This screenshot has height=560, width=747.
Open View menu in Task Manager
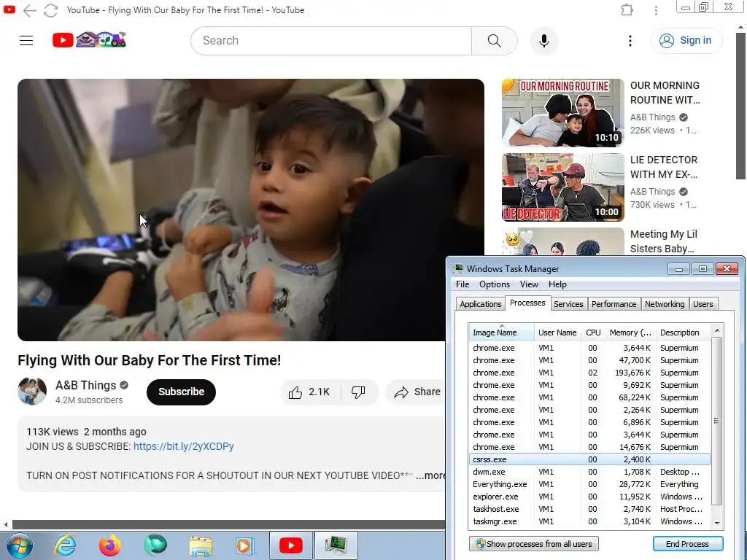click(x=529, y=284)
